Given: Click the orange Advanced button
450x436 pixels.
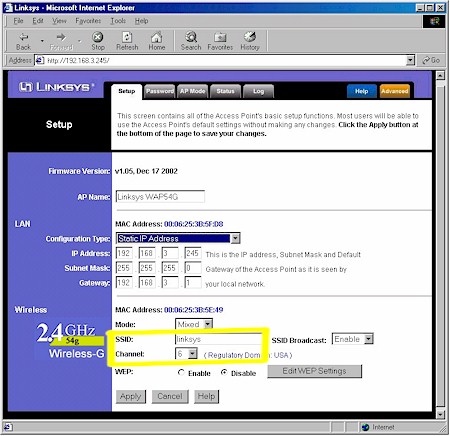Looking at the screenshot, I should pos(395,91).
